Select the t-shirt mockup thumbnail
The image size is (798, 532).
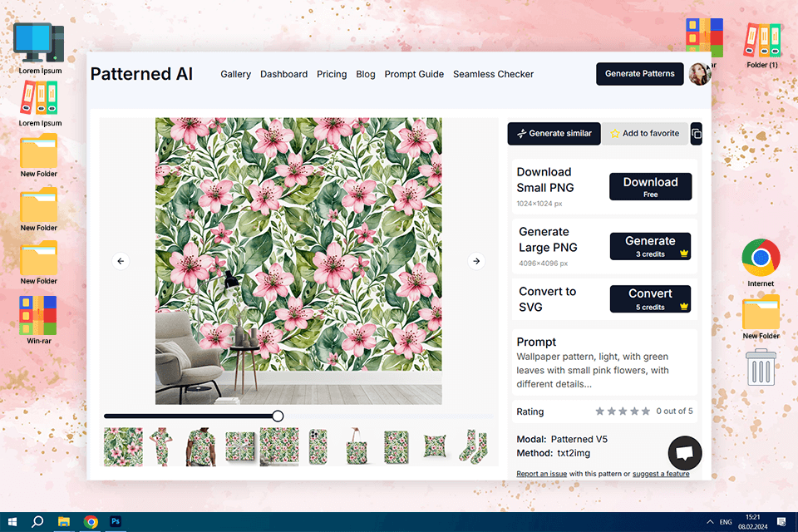pos(200,447)
